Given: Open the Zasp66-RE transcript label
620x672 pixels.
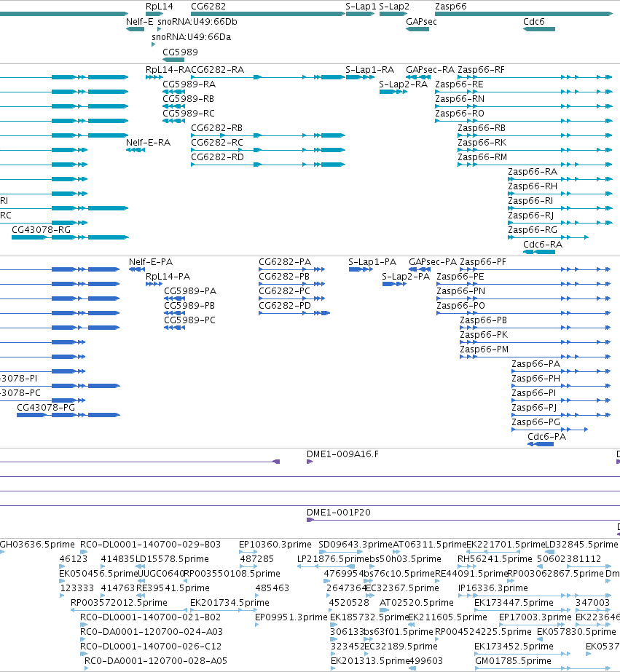Looking at the screenshot, I should tap(459, 84).
